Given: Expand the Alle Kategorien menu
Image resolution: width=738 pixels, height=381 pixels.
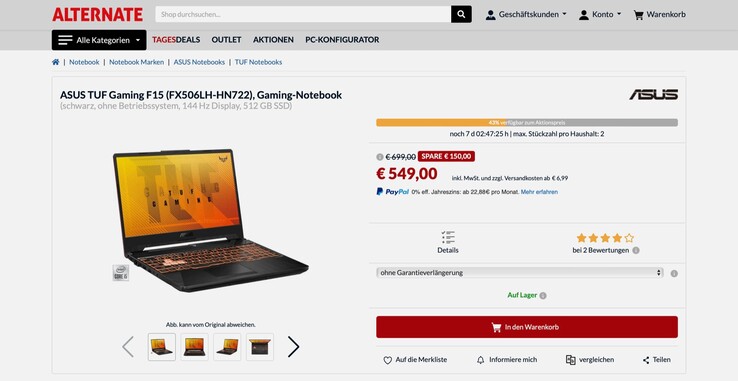Looking at the screenshot, I should pyautogui.click(x=99, y=40).
